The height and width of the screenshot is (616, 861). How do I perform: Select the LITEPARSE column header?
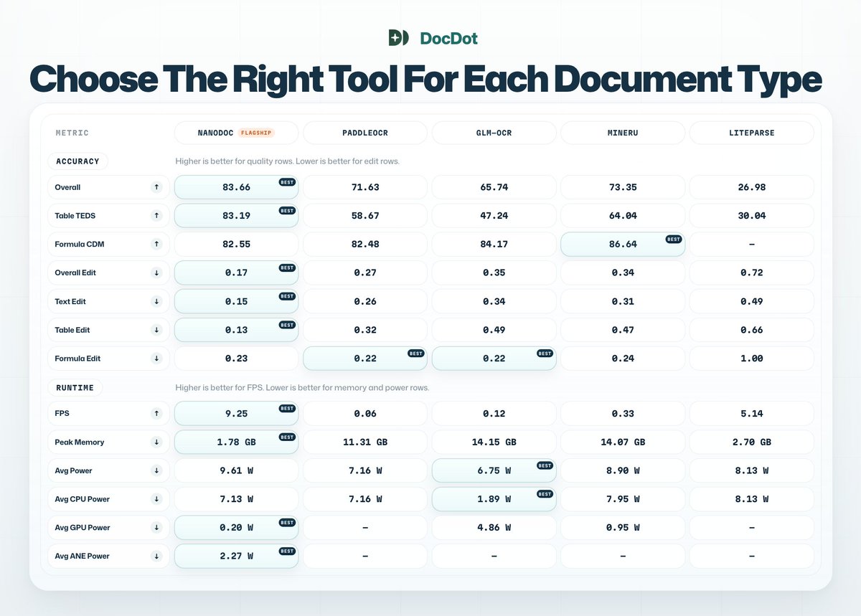pos(751,133)
